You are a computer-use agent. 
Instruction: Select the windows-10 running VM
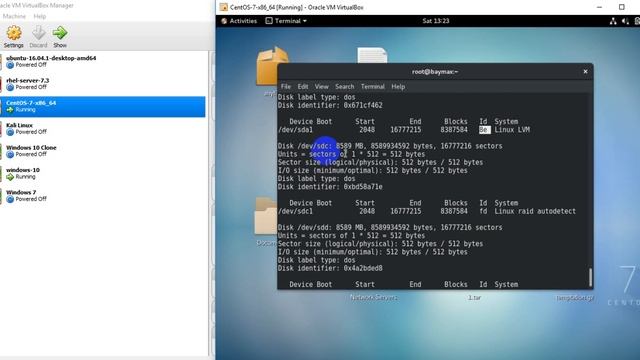103,173
